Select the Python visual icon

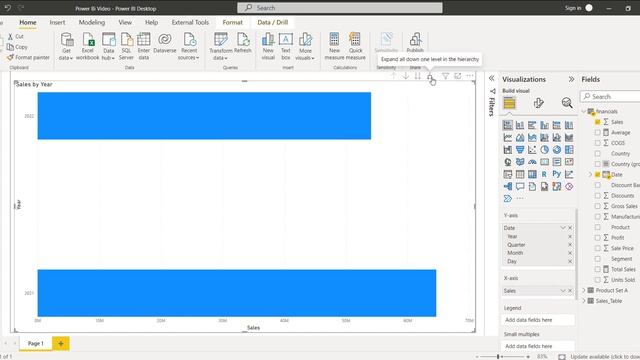click(x=556, y=174)
